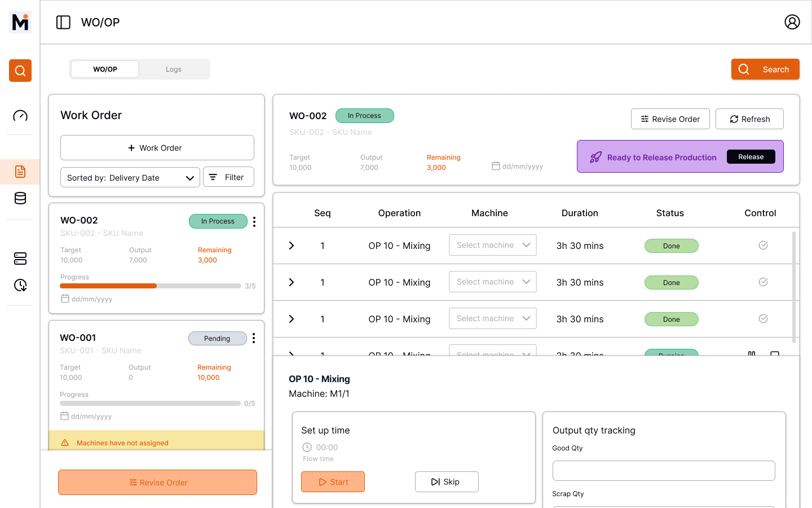
Task: Open the orange Search icon in the sidebar
Action: click(20, 71)
